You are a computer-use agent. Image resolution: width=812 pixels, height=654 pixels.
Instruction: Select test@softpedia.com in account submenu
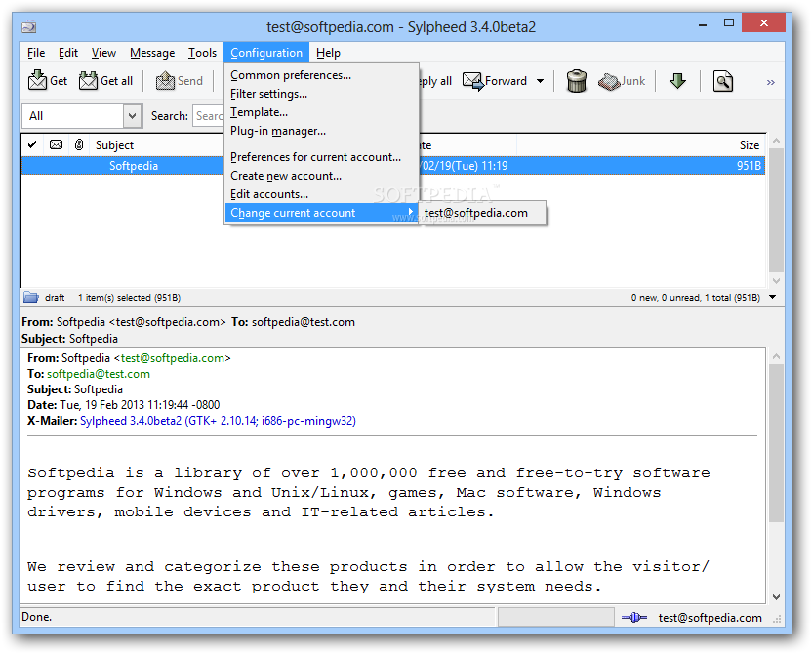pos(482,213)
